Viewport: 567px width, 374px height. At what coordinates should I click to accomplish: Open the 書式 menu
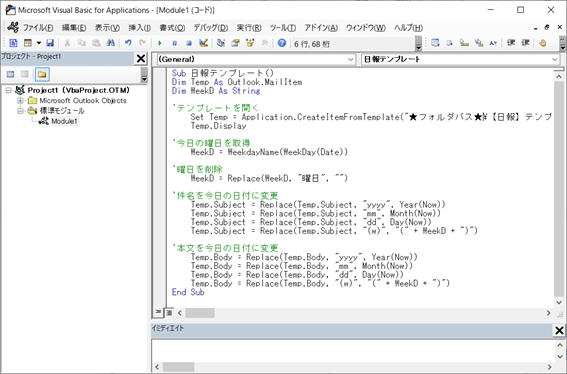172,28
